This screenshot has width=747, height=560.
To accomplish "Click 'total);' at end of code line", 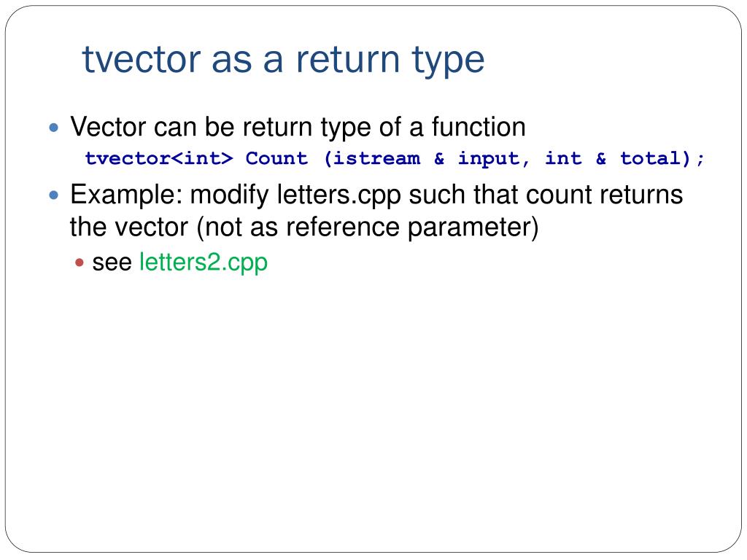I will point(662,158).
